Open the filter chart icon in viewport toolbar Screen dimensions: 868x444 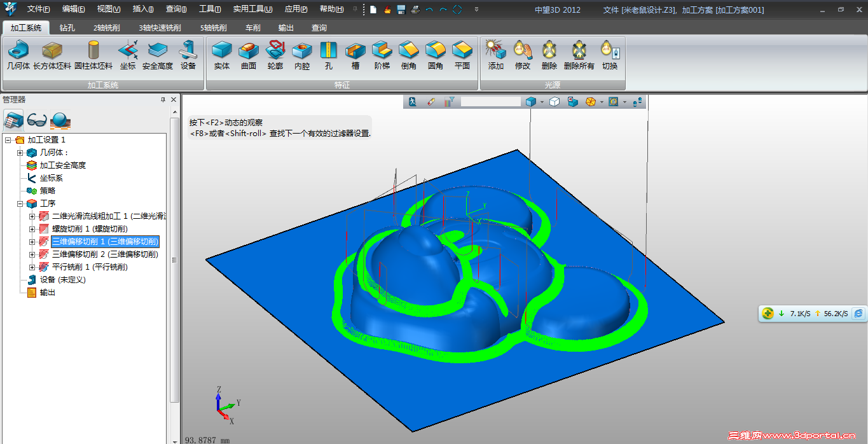point(450,101)
